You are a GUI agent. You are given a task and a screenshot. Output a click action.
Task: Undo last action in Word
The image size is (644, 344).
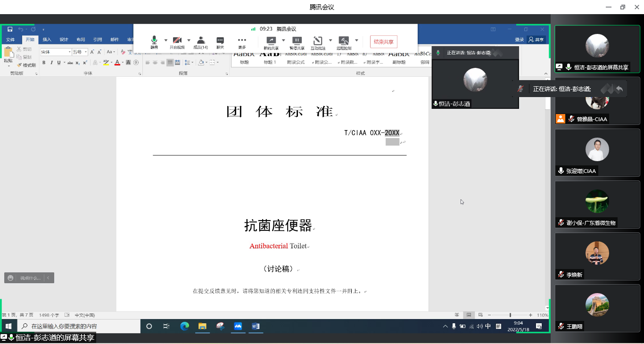21,29
